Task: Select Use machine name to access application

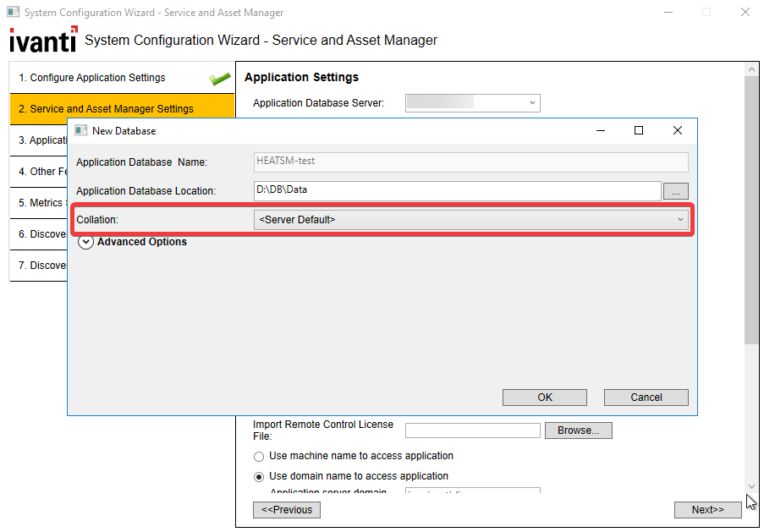Action: coord(259,456)
